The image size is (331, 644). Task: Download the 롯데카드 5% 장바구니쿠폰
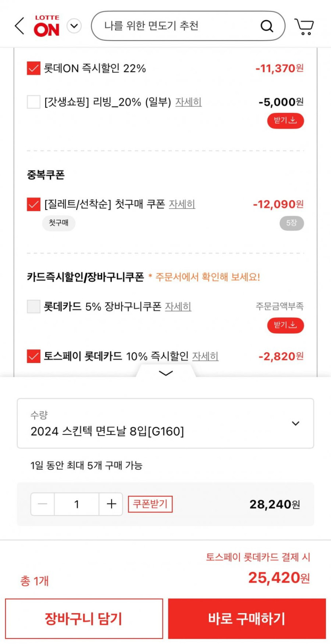(x=285, y=325)
